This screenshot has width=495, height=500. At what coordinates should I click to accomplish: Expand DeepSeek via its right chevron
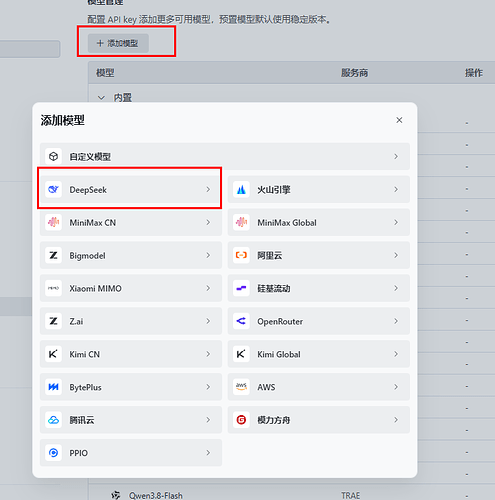[208, 189]
